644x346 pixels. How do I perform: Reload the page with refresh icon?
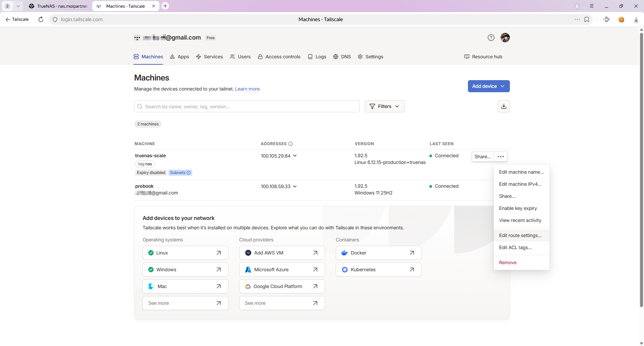pos(41,19)
